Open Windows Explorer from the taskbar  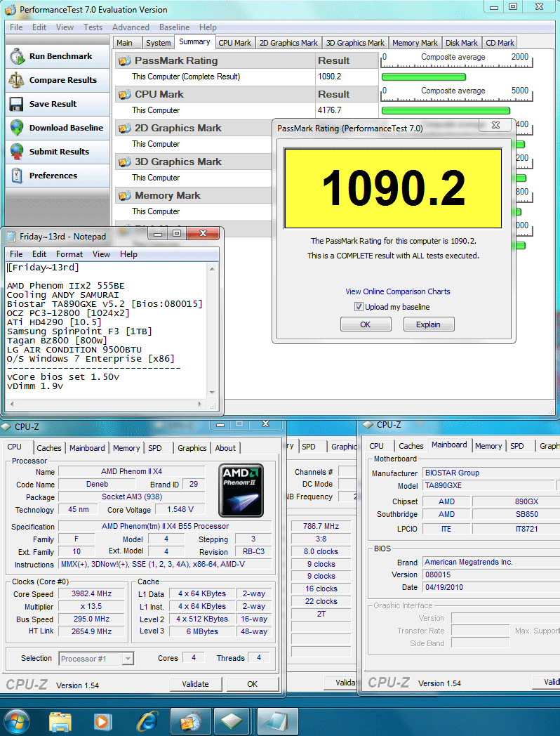pyautogui.click(x=60, y=721)
